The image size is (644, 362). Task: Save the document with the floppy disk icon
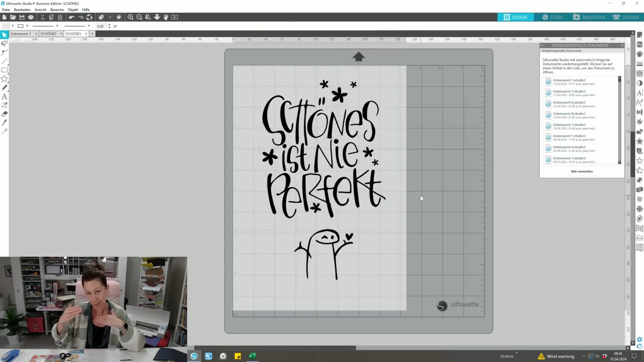(x=22, y=17)
